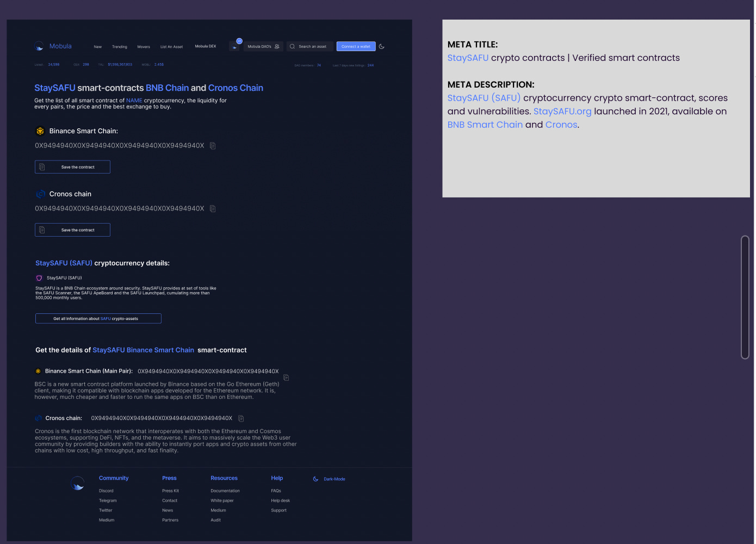Open the Press Kit footer link
This screenshot has width=756, height=544.
(x=170, y=491)
